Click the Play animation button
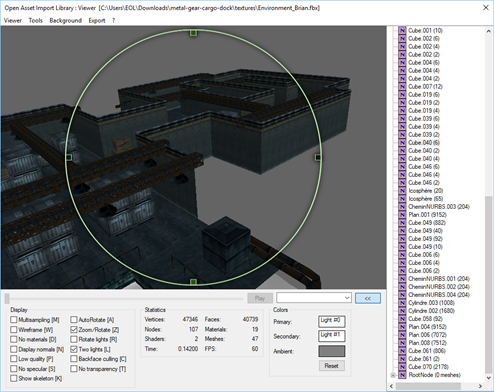Viewport: 494px width, 392px height. pyautogui.click(x=260, y=298)
